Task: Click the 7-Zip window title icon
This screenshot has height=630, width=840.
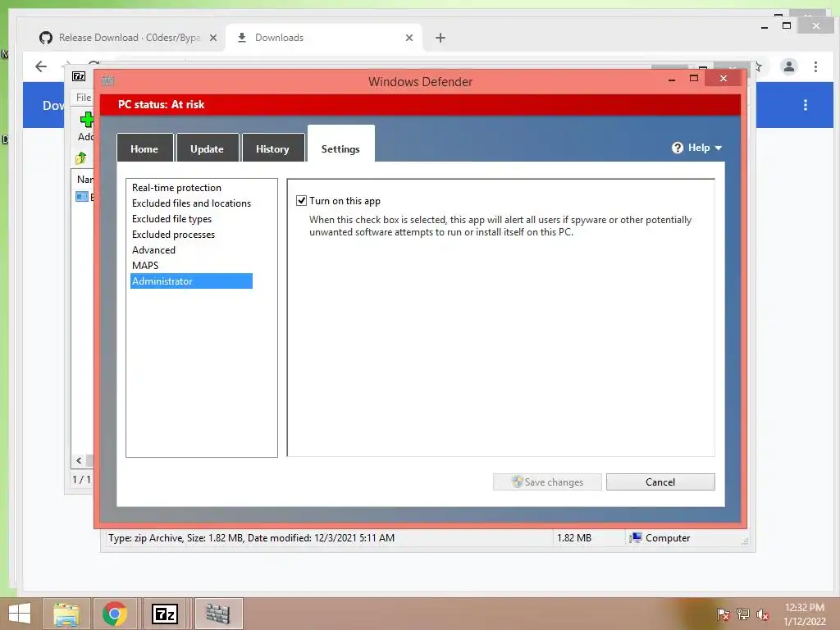Action: tap(79, 76)
